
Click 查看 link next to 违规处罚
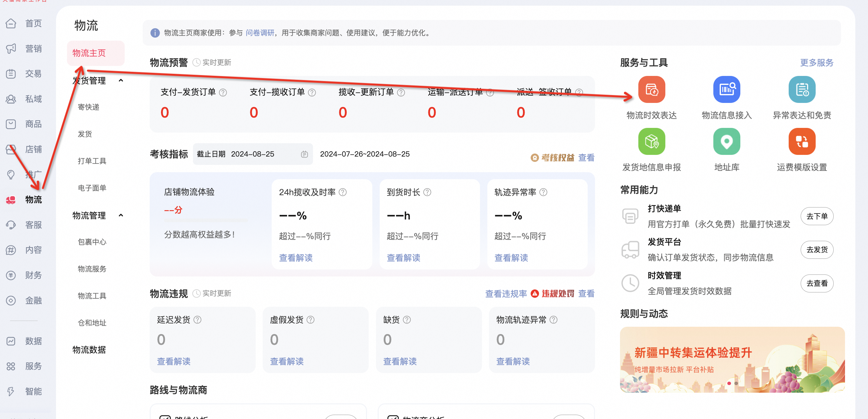coord(586,293)
